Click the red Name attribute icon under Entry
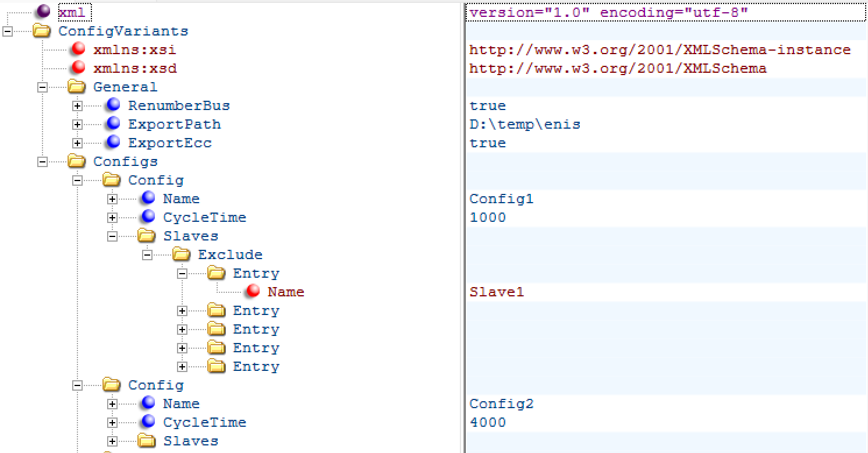Image resolution: width=868 pixels, height=453 pixels. [x=250, y=291]
